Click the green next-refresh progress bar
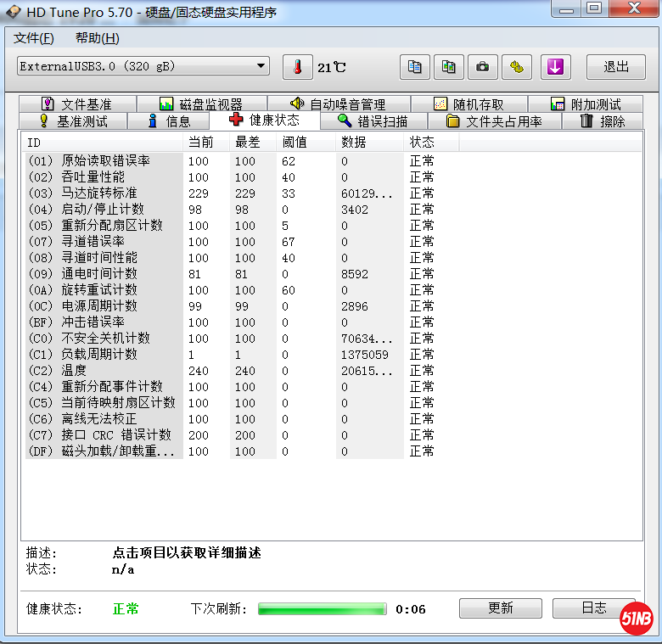 (x=322, y=609)
